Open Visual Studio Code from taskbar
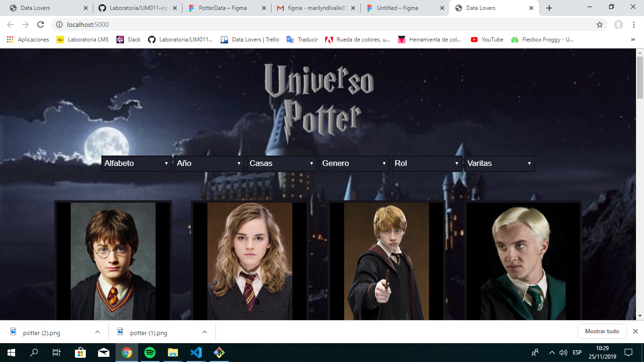 196,353
